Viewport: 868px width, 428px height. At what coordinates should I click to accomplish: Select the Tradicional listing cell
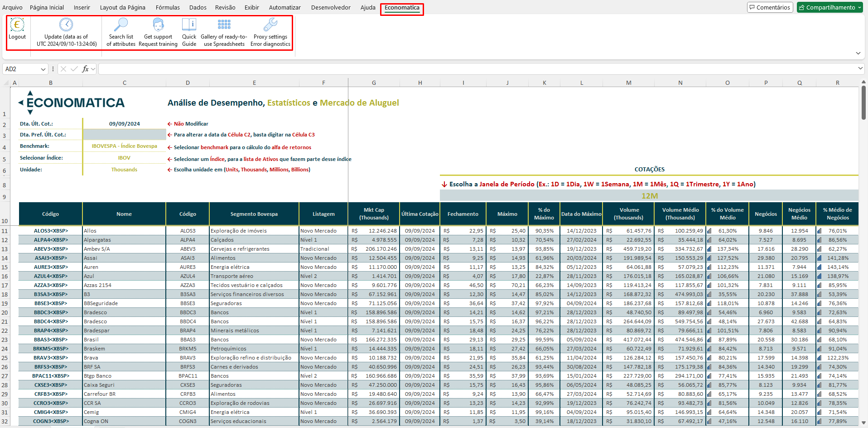(323, 249)
